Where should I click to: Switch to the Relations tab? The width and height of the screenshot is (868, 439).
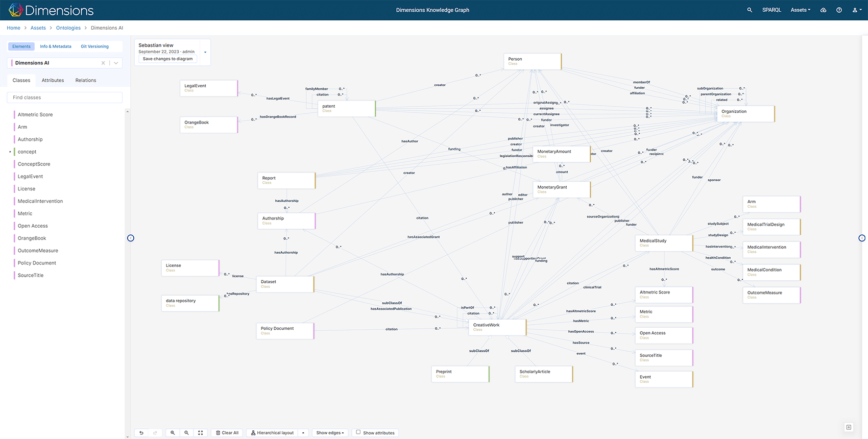pyautogui.click(x=86, y=80)
